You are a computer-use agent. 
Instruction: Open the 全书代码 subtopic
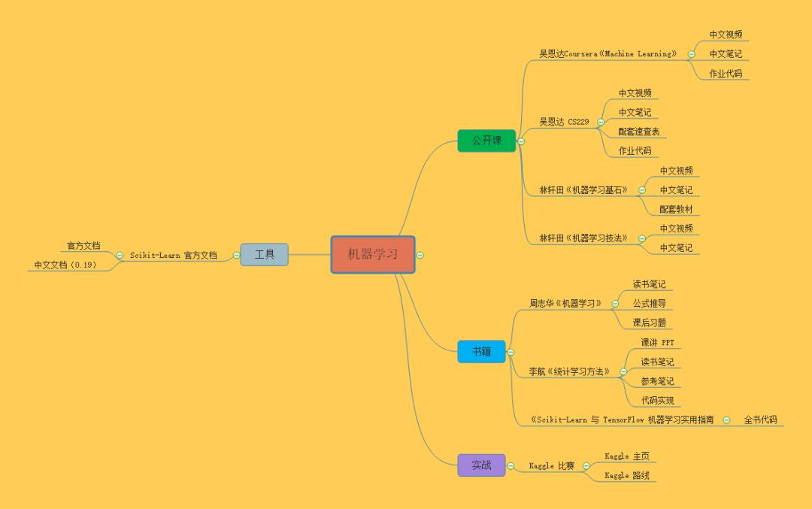pos(760,420)
